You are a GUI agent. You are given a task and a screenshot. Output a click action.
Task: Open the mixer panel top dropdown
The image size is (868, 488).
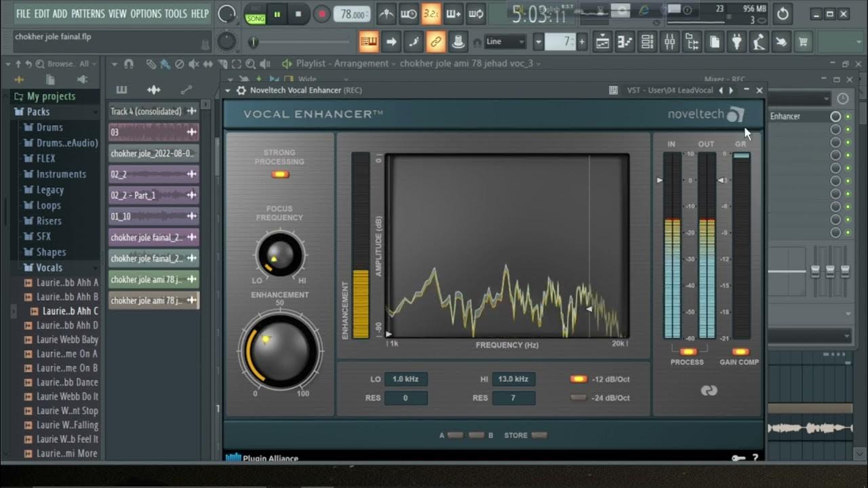tap(800, 99)
